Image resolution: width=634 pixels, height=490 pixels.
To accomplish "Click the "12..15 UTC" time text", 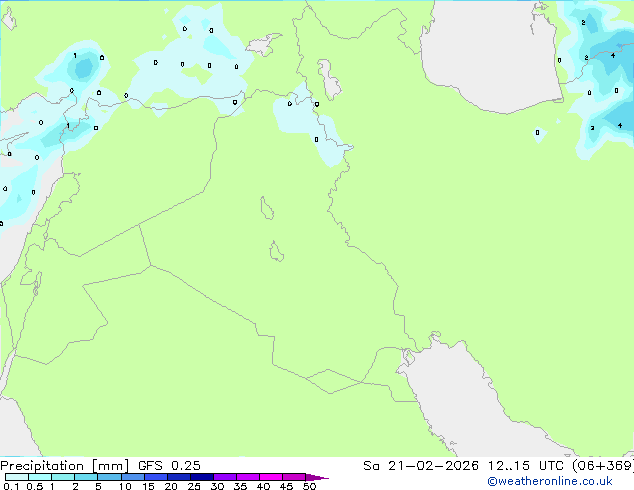I will tap(525, 466).
